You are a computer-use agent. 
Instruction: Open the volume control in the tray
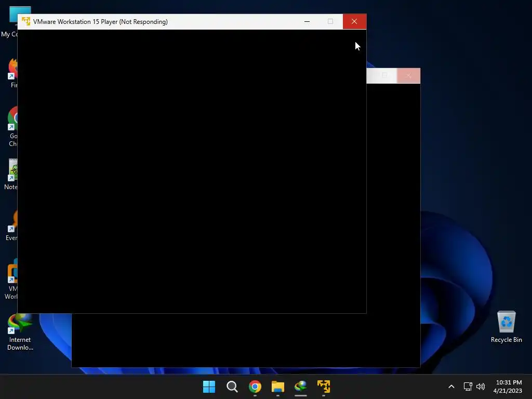click(x=481, y=387)
